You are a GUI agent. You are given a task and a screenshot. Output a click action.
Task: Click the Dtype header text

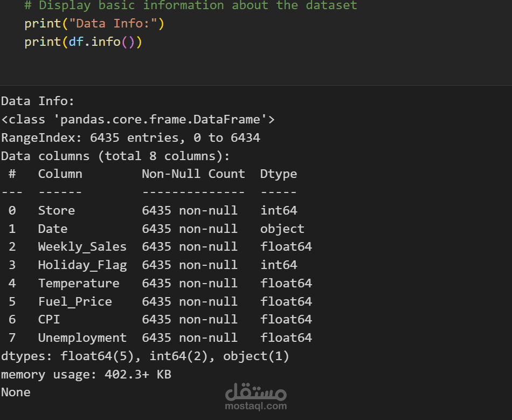pyautogui.click(x=279, y=174)
